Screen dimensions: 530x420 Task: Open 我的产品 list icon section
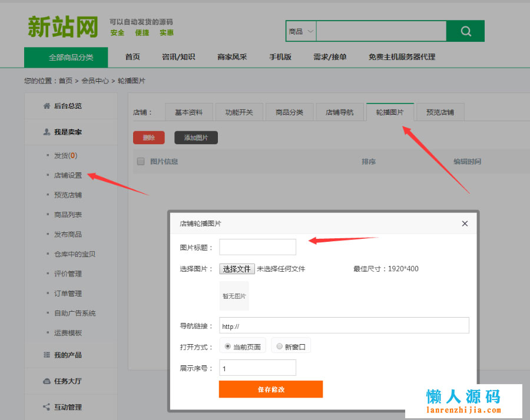(x=63, y=355)
